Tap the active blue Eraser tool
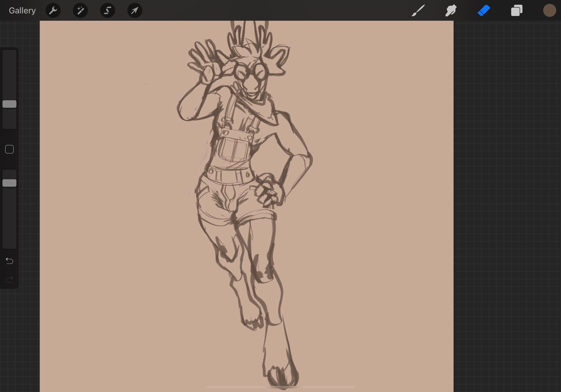Image resolution: width=561 pixels, height=392 pixels. (484, 11)
